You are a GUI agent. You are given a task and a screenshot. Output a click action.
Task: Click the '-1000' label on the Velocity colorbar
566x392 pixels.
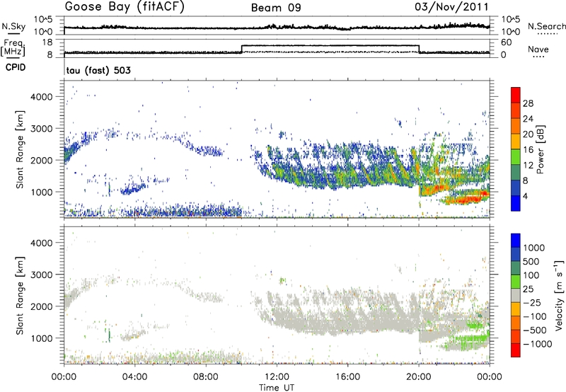tap(538, 344)
